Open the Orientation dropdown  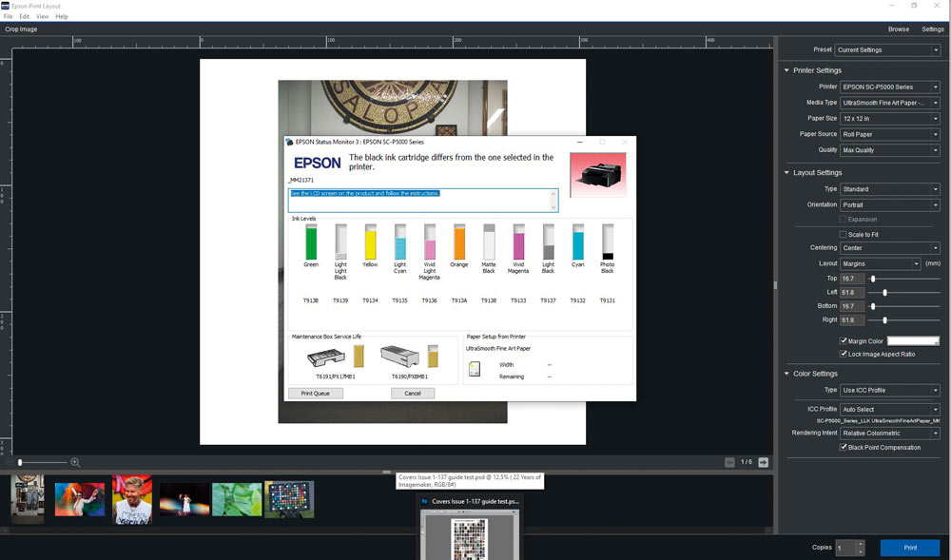pos(890,204)
